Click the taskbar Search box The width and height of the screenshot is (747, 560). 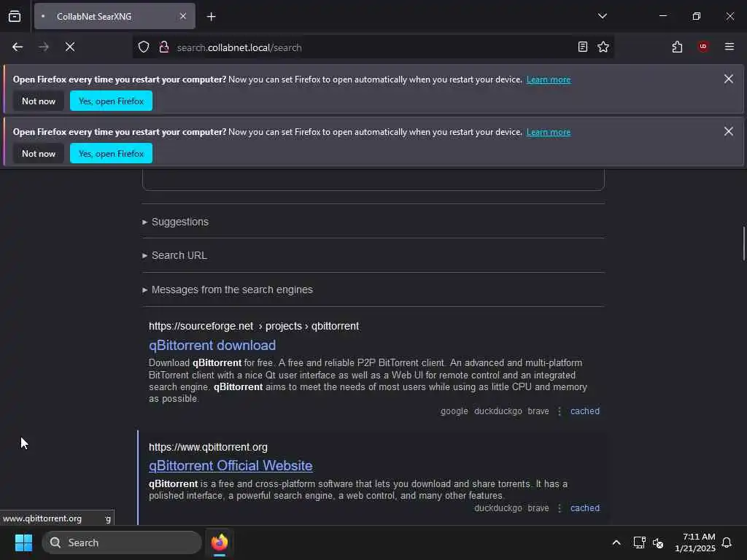122,542
